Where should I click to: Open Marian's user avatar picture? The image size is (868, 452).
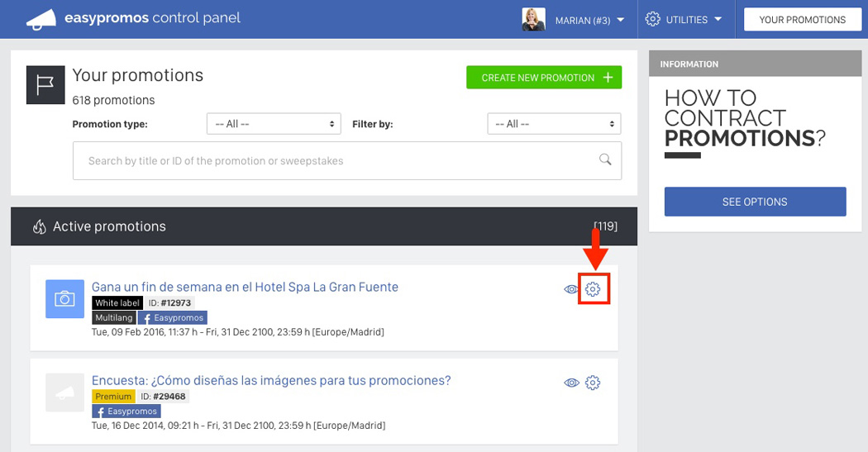pyautogui.click(x=534, y=19)
